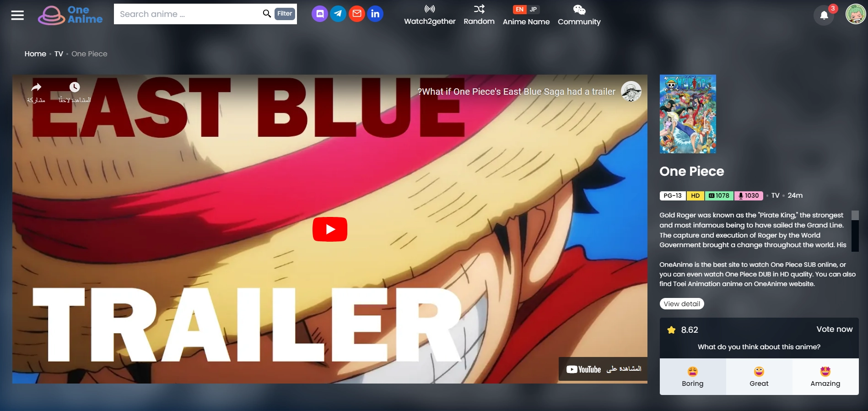
Task: Click the 24m duration text
Action: (x=795, y=195)
